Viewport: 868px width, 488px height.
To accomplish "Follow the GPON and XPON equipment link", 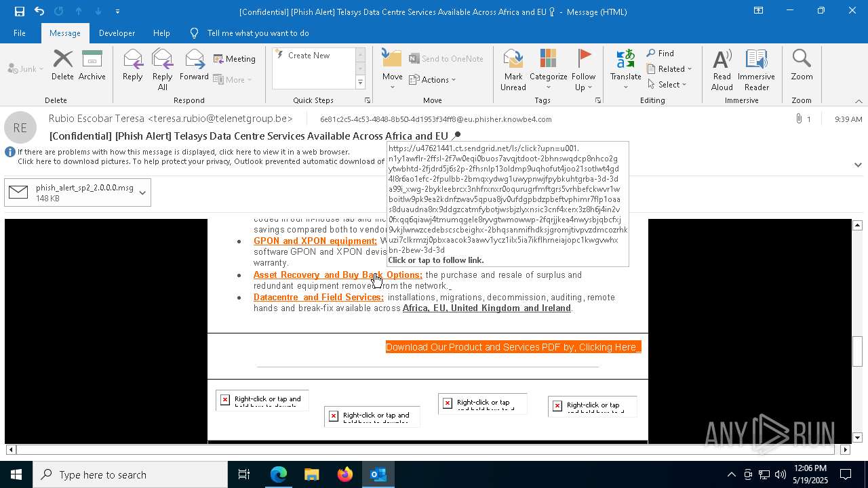I will tap(315, 241).
